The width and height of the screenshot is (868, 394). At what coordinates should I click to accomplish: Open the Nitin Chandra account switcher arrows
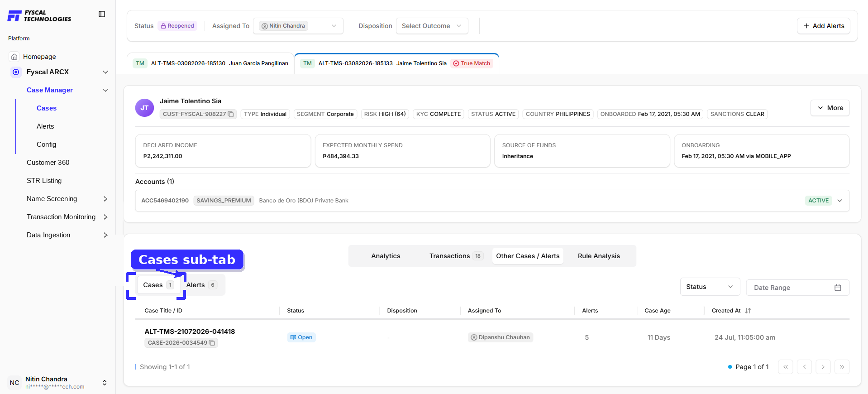pos(105,383)
